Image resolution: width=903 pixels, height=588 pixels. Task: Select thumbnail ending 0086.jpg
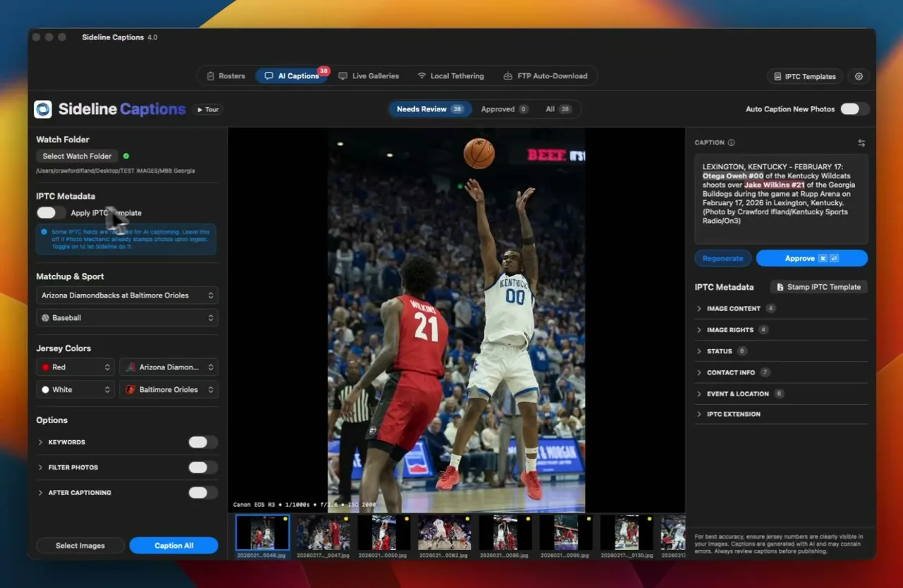coord(505,532)
